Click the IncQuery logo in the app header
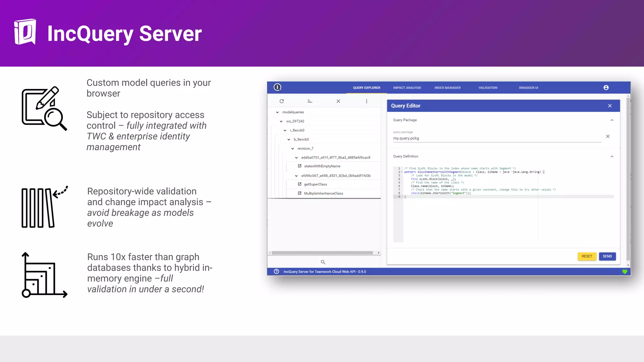The width and height of the screenshot is (644, 362). pos(277,87)
